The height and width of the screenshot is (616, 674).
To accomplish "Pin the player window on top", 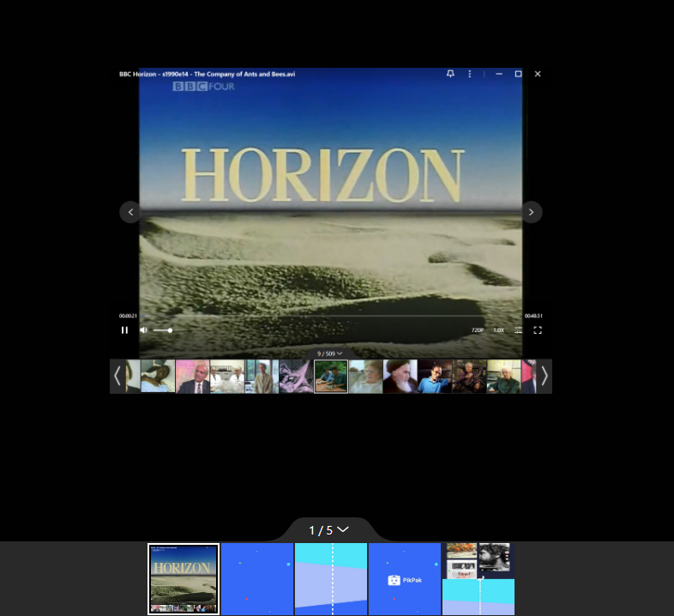I will (450, 74).
